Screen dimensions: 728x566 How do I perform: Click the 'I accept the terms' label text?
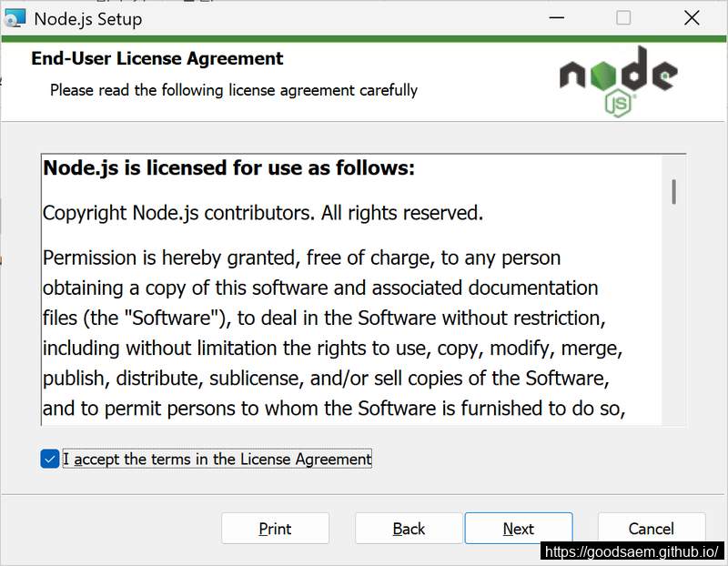[x=217, y=459]
